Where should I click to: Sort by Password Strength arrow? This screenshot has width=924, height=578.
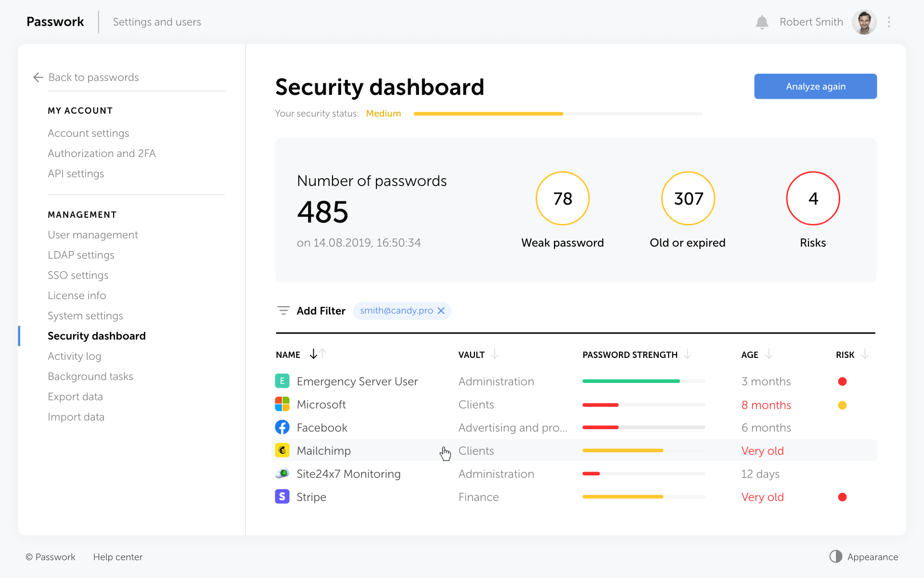(687, 355)
